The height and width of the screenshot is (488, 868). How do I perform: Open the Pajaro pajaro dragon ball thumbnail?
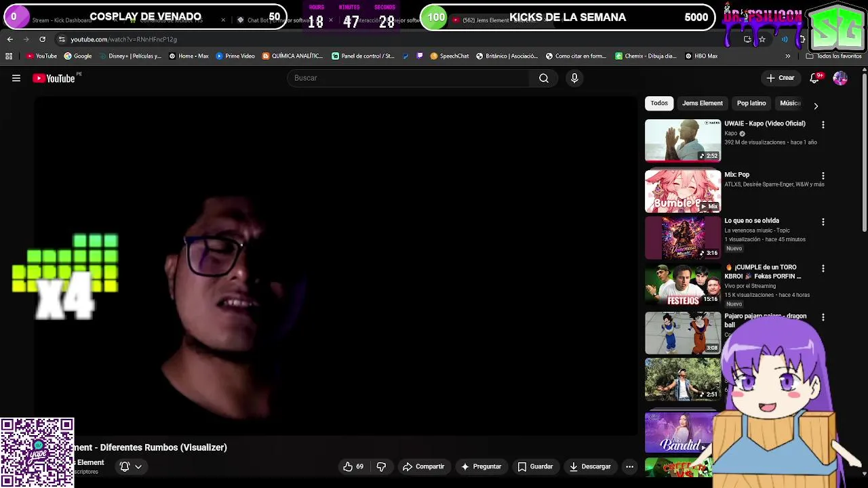coord(683,333)
